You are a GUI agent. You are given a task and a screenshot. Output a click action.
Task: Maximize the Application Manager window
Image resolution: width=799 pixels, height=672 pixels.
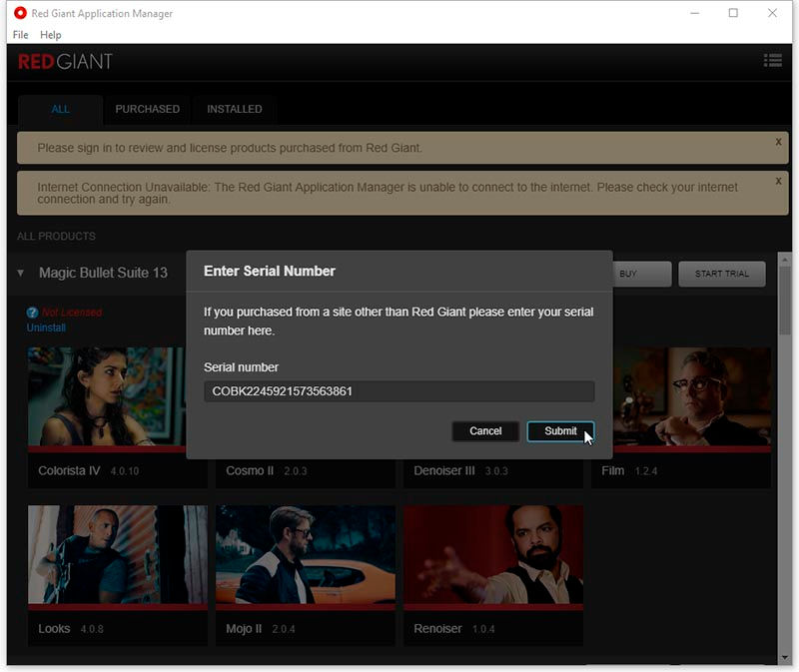733,13
